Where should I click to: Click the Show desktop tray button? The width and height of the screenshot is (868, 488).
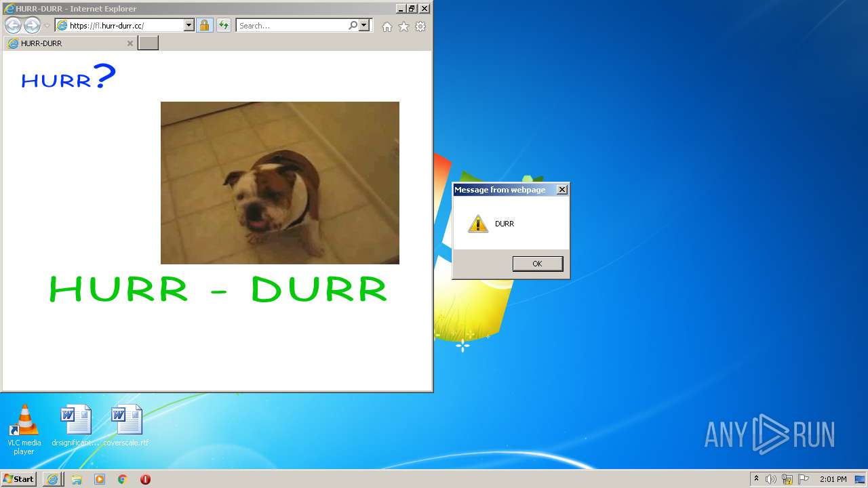tap(861, 479)
